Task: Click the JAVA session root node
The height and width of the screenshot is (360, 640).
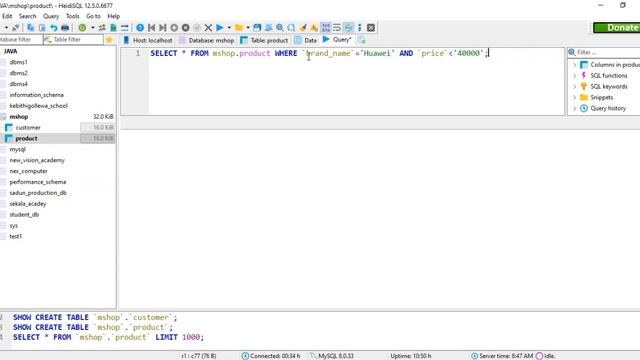Action: pos(11,51)
